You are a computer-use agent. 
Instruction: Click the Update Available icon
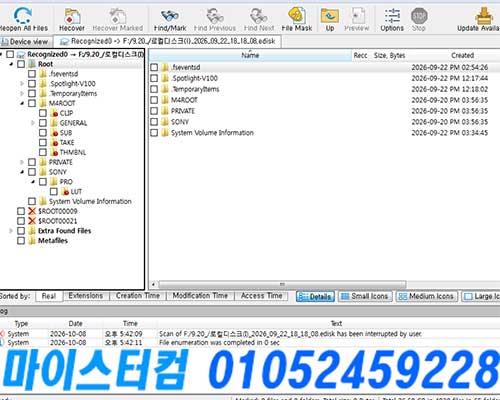click(484, 15)
